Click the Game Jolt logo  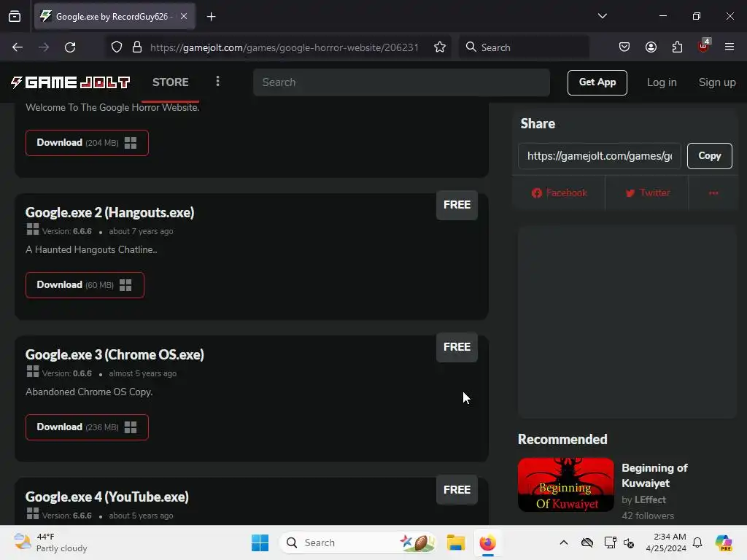tap(70, 82)
